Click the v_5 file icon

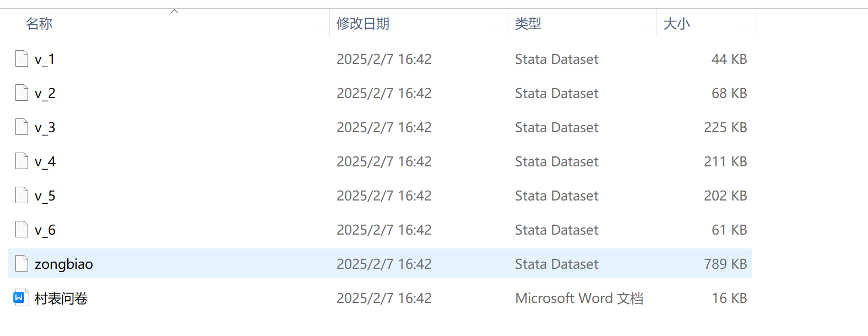(21, 195)
